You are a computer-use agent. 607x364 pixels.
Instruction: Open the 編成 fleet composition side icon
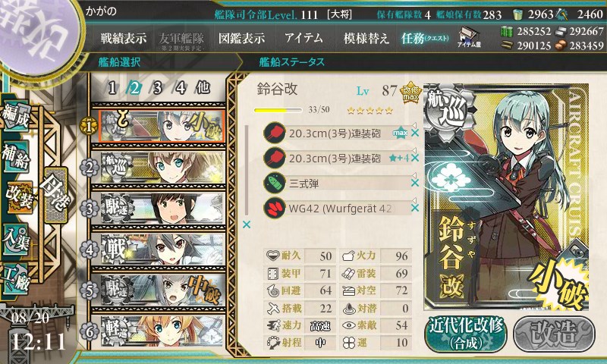(x=16, y=117)
